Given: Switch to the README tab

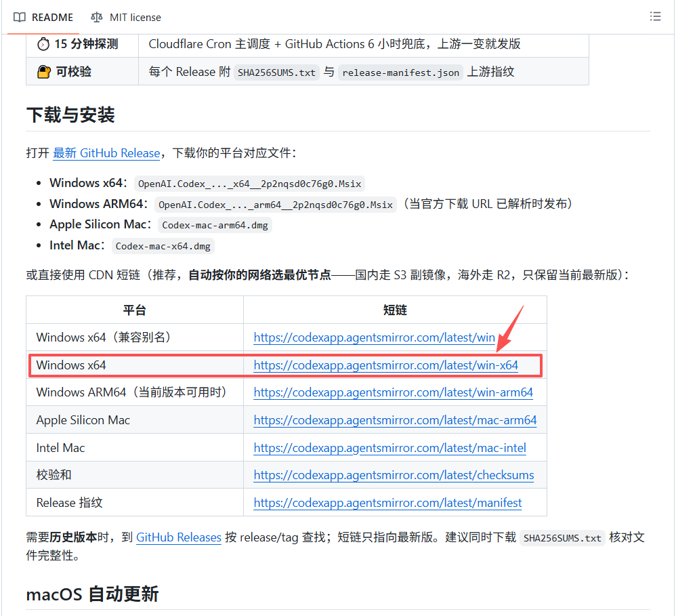Looking at the screenshot, I should (43, 17).
